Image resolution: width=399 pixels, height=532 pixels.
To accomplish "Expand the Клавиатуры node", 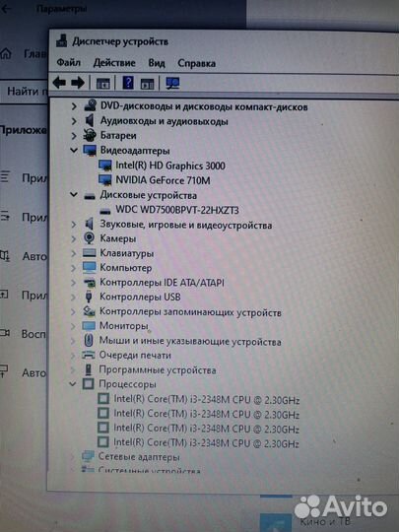I will point(73,253).
